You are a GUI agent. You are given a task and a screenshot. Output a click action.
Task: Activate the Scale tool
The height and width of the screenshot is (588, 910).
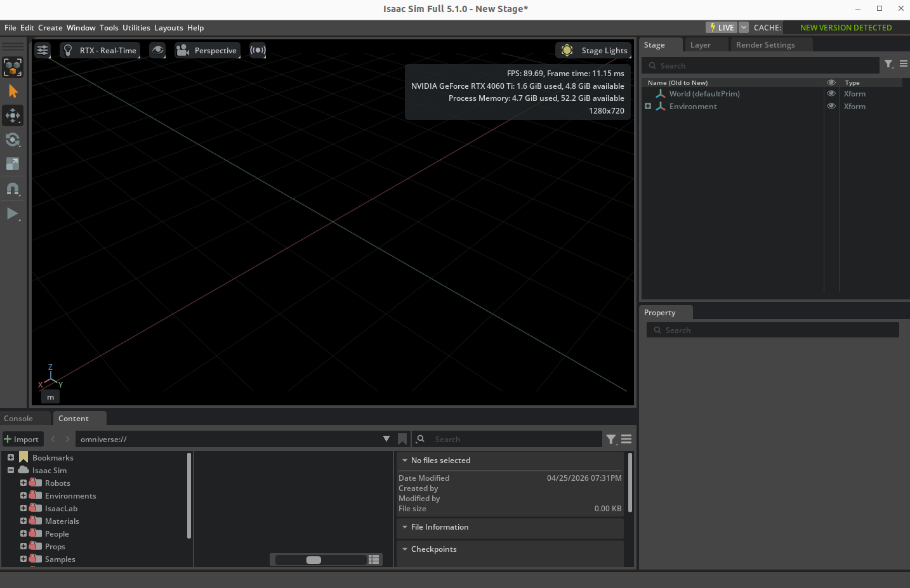click(x=13, y=164)
